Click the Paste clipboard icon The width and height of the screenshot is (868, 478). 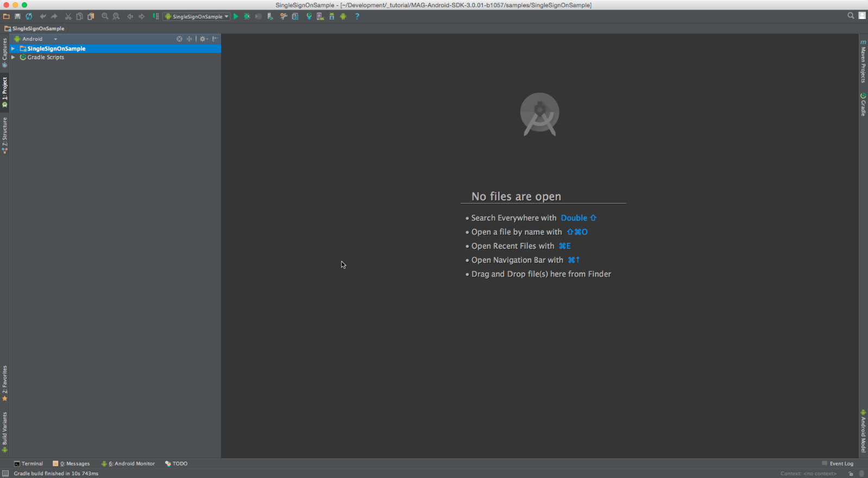91,16
